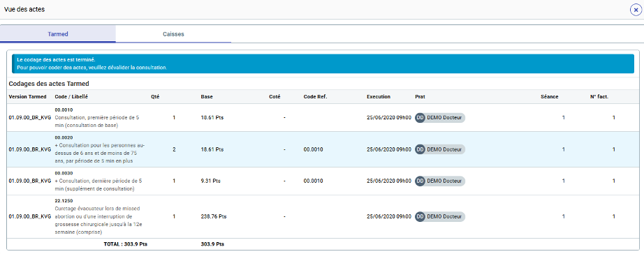Click the N° fact. column header
This screenshot has height=254, width=644.
[599, 97]
